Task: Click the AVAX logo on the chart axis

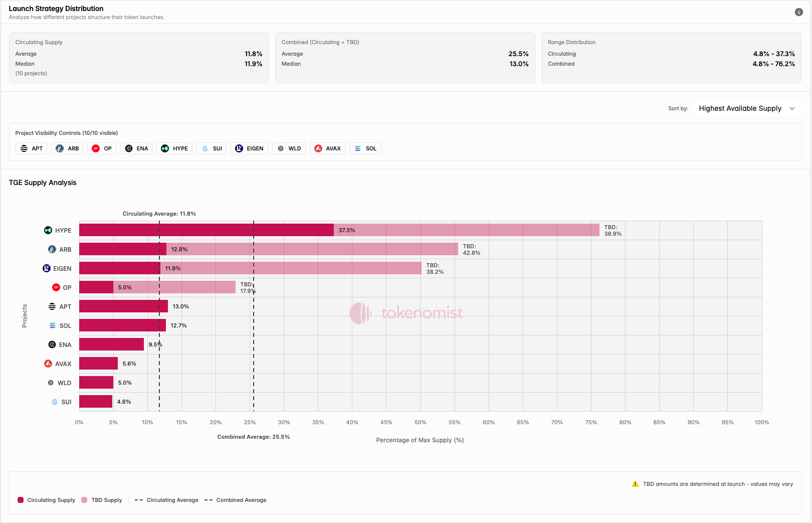Action: coord(48,364)
